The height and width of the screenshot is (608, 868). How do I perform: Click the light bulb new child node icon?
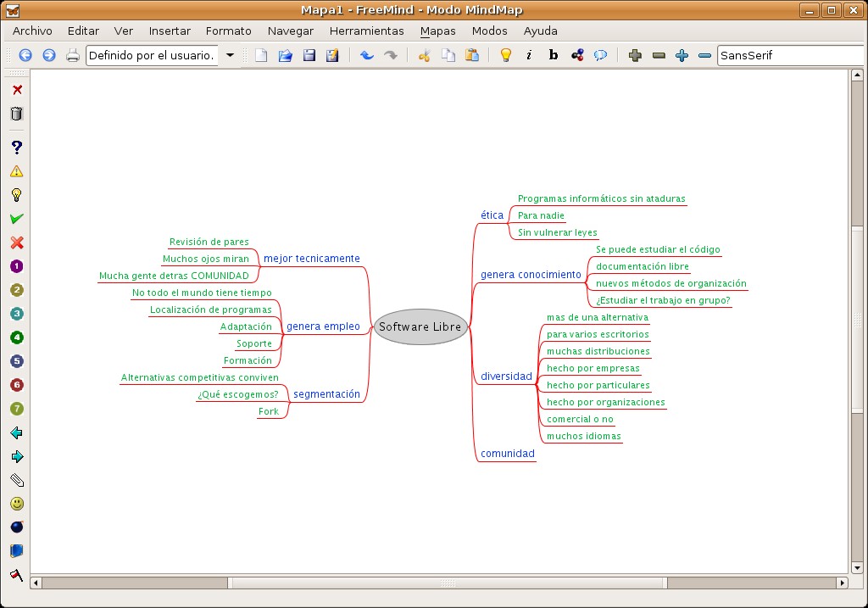pyautogui.click(x=505, y=55)
